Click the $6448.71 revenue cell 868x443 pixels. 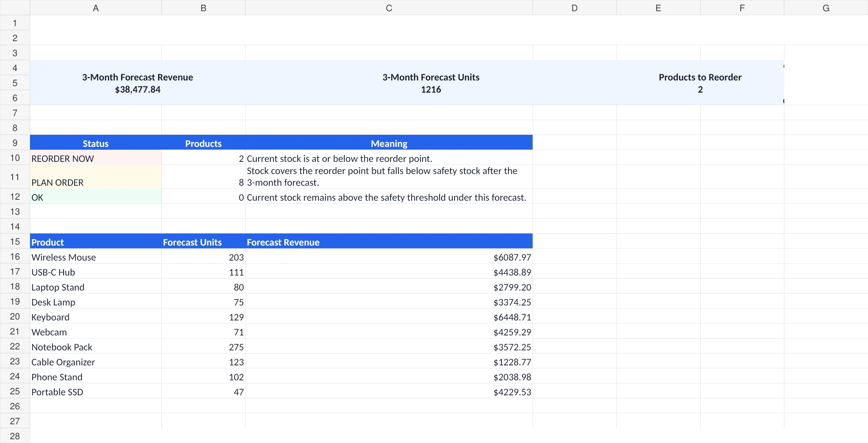pyautogui.click(x=389, y=316)
